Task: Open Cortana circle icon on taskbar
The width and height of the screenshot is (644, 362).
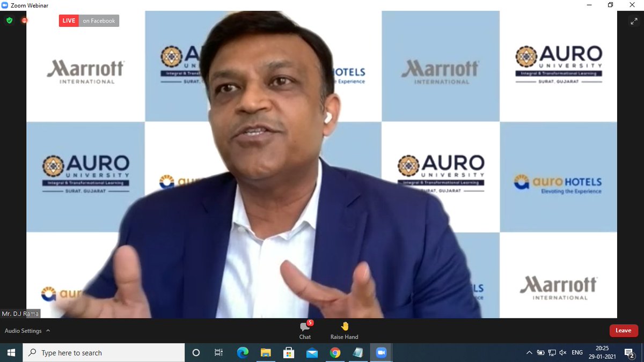Action: (x=196, y=352)
